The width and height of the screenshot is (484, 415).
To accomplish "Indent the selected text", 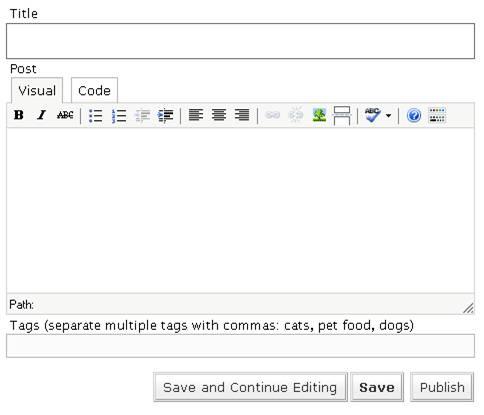I will pyautogui.click(x=165, y=116).
